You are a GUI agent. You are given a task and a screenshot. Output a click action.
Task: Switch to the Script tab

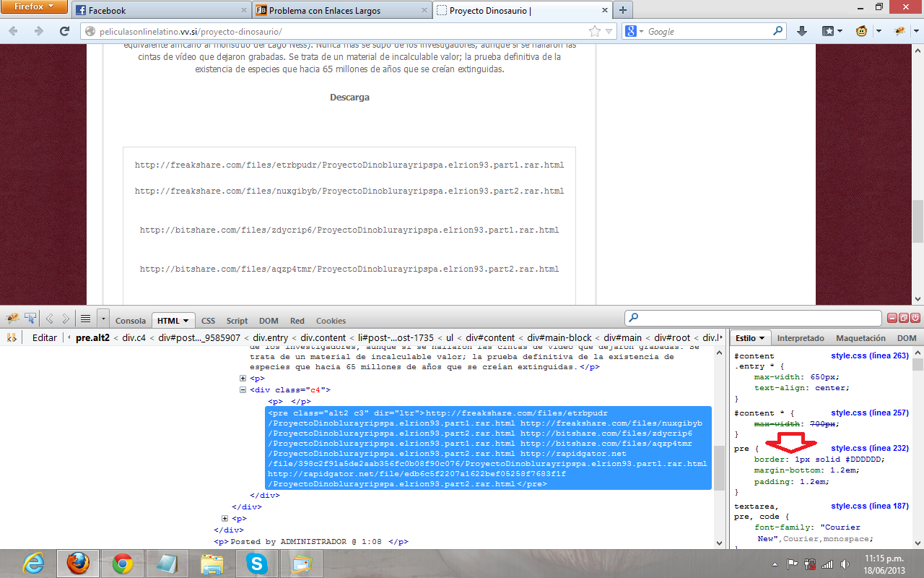tap(237, 321)
